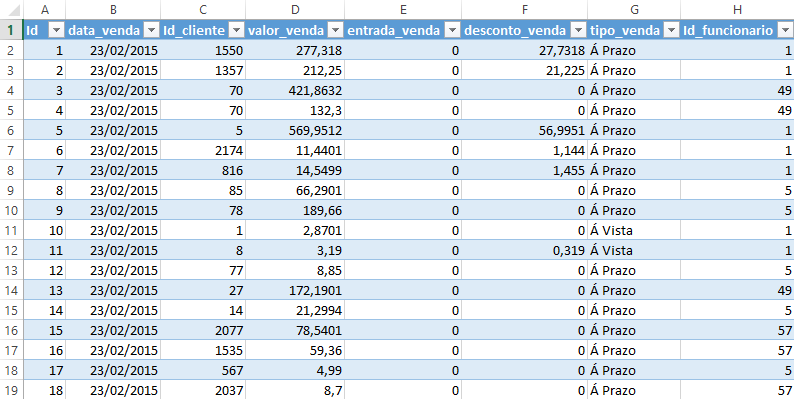Select client id cell 2077

point(203,331)
